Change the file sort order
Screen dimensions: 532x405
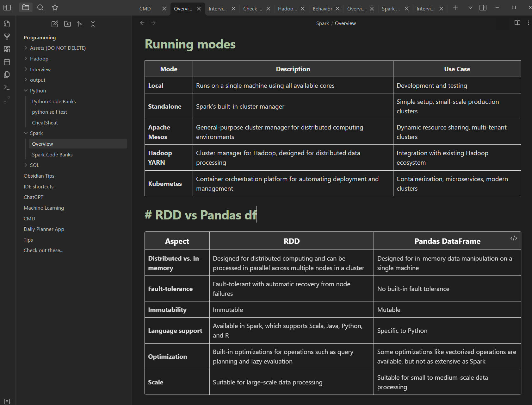click(80, 24)
